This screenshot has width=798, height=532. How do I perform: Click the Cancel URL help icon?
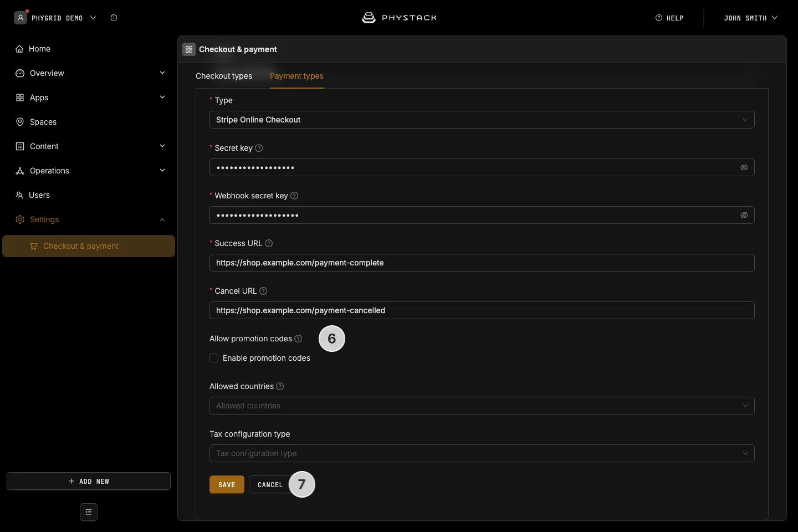click(263, 291)
